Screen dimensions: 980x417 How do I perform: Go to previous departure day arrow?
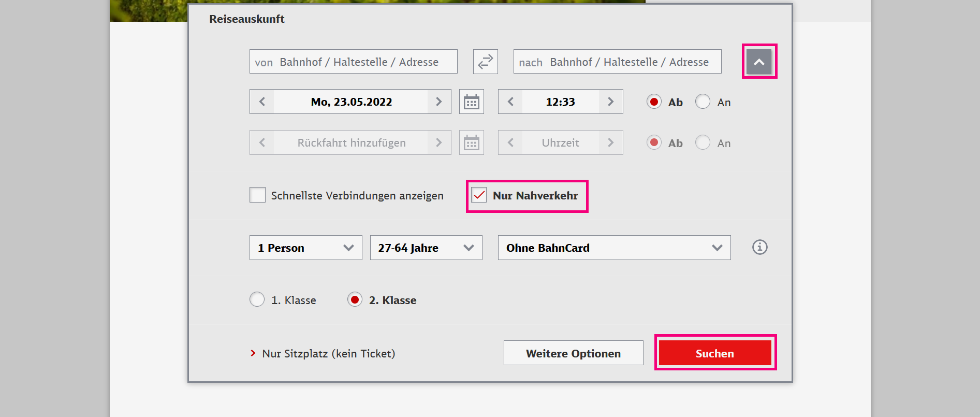click(x=262, y=102)
